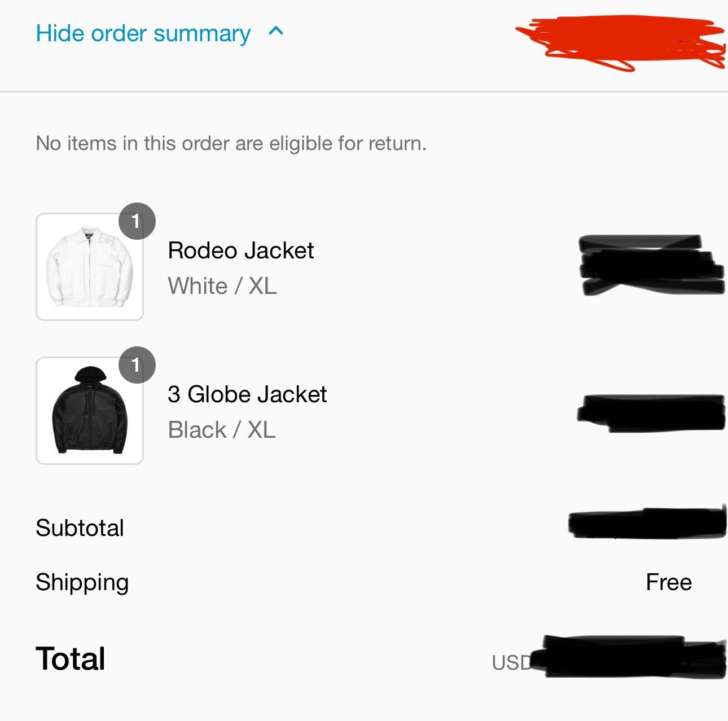Click the White / XL variant text
Screen dimensions: 728x721
tap(222, 286)
